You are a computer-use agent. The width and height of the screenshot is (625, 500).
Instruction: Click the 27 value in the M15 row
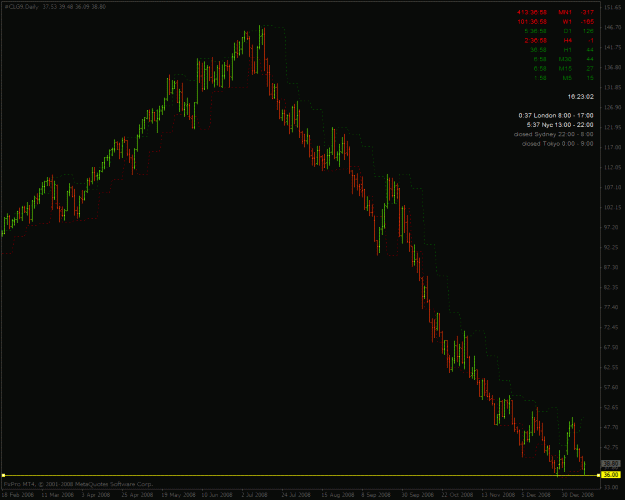(x=590, y=69)
